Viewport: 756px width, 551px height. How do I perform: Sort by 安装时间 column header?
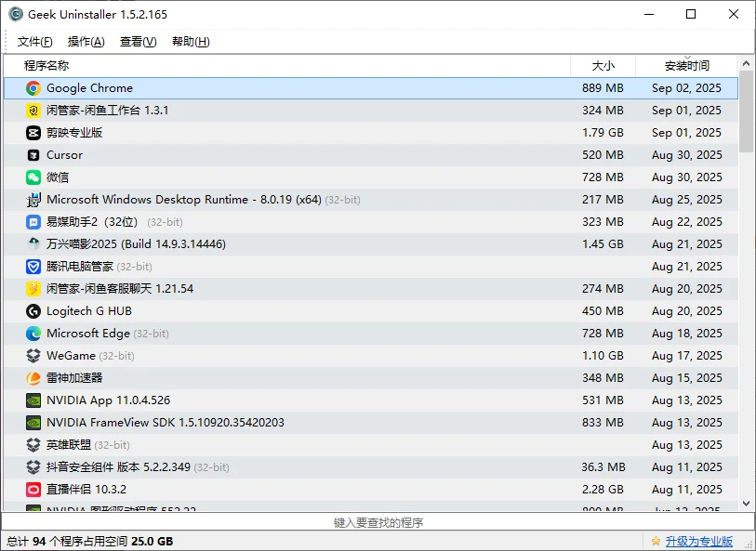pyautogui.click(x=686, y=65)
